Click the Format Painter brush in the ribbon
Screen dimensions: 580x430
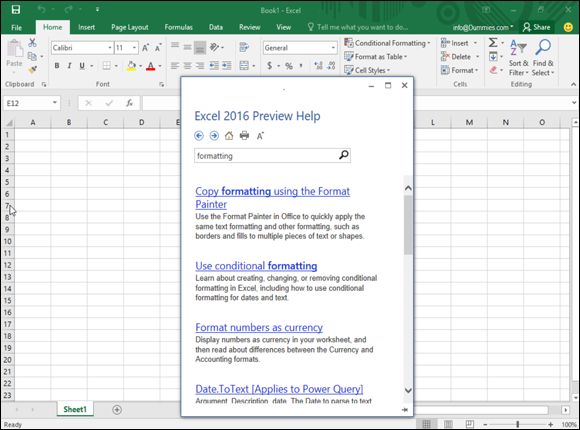pos(33,69)
